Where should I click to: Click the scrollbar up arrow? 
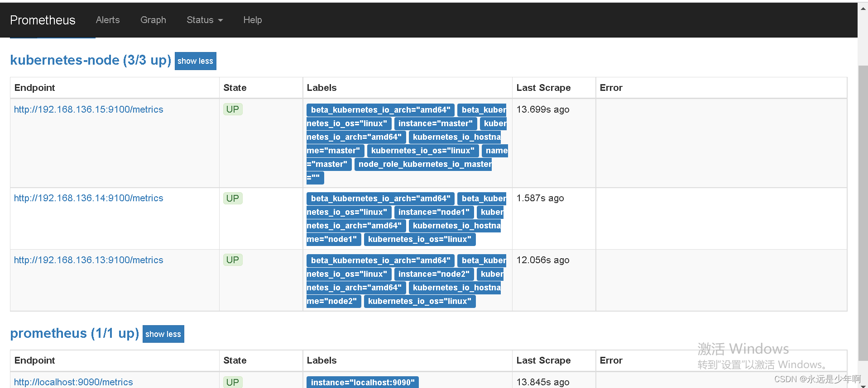click(863, 7)
